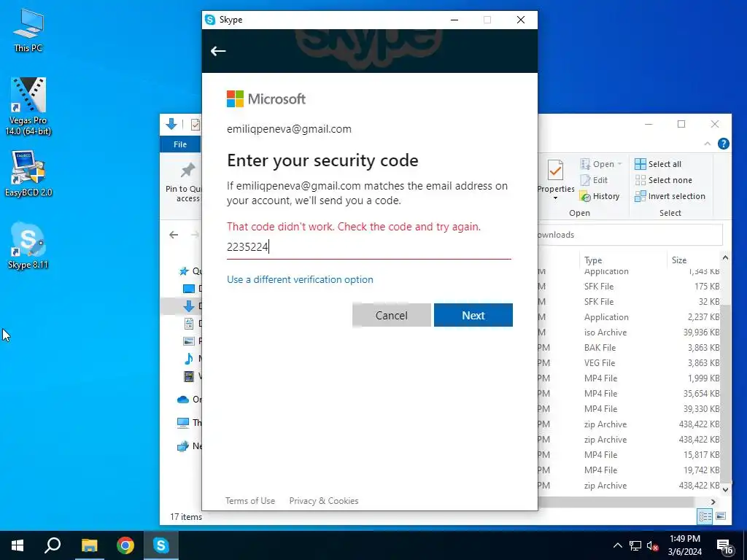This screenshot has width=747, height=560.
Task: Click Pin to Quick access in Explorer
Action: 184,183
